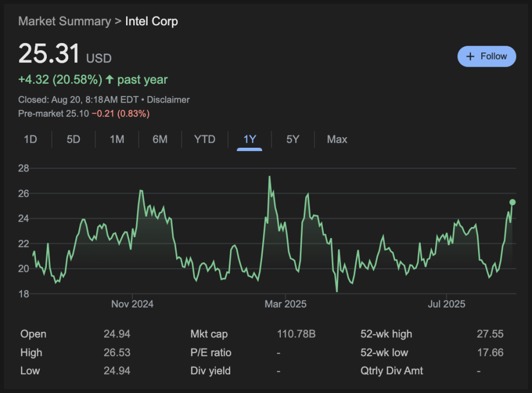This screenshot has height=393, width=532.
Task: Click the Qtrly Div Amt label
Action: click(x=392, y=371)
